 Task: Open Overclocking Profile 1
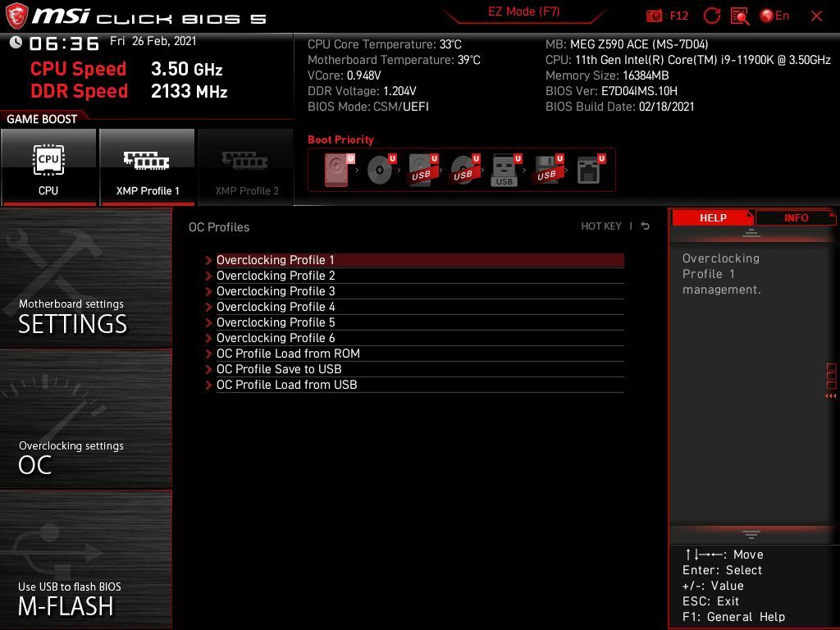coord(420,260)
